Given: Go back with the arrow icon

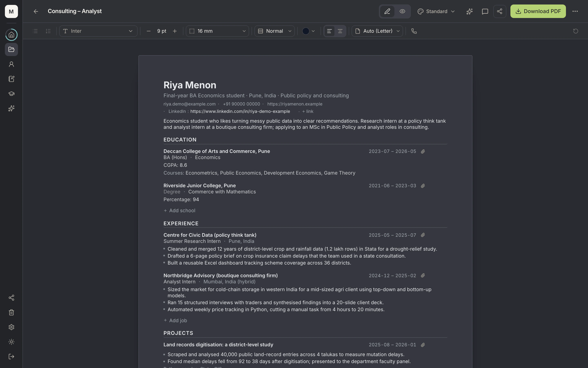Looking at the screenshot, I should 36,11.
